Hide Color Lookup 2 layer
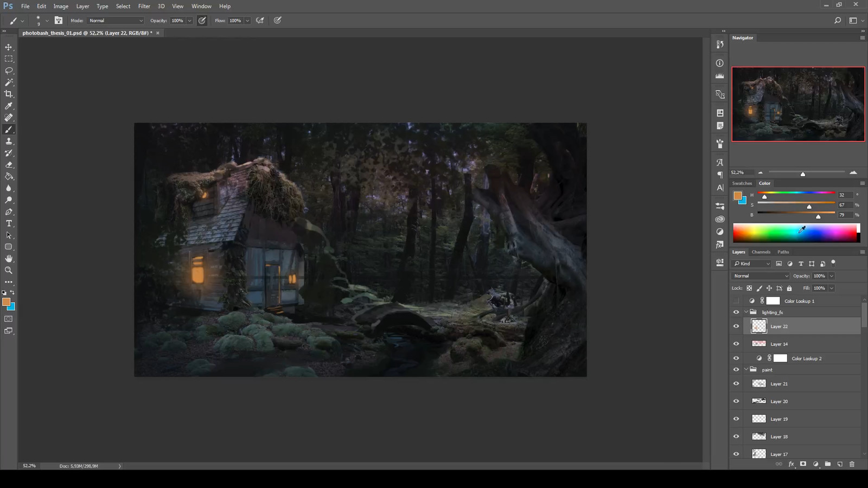The height and width of the screenshot is (488, 868). point(736,358)
